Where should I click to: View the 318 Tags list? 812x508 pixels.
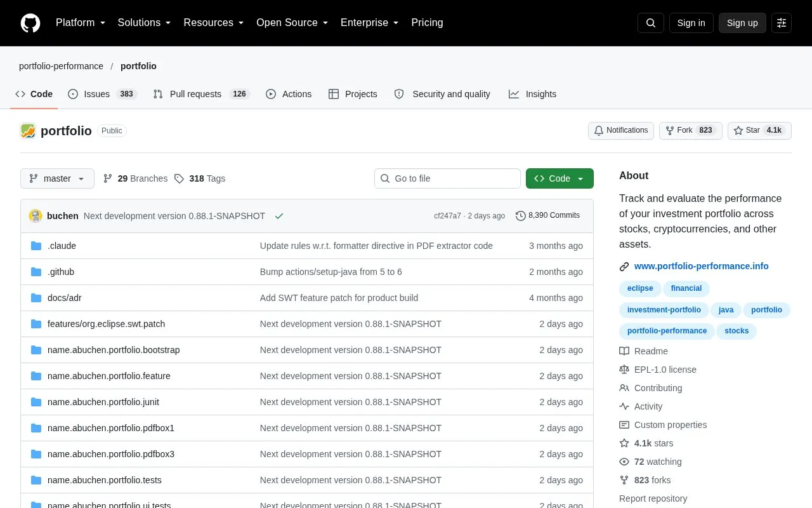pyautogui.click(x=200, y=178)
